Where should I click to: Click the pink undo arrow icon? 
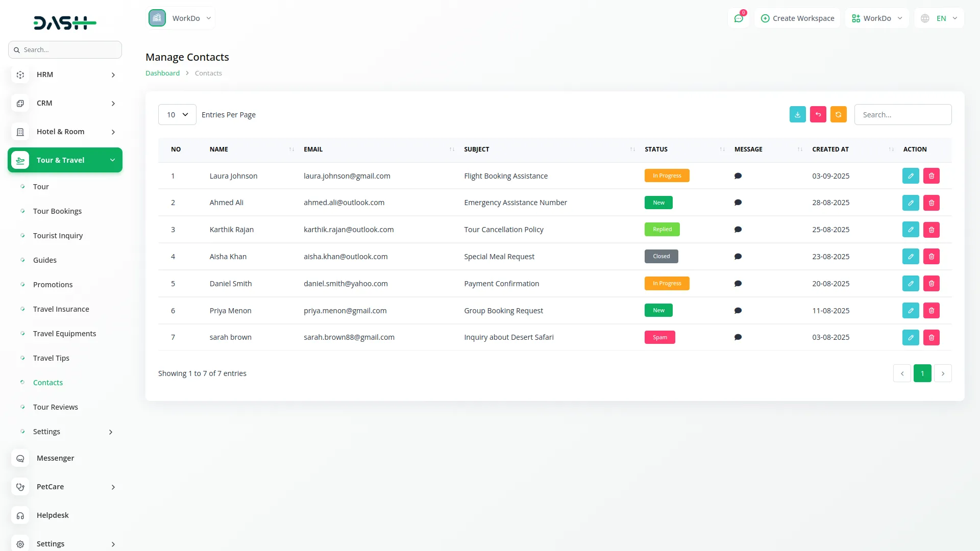click(x=818, y=114)
